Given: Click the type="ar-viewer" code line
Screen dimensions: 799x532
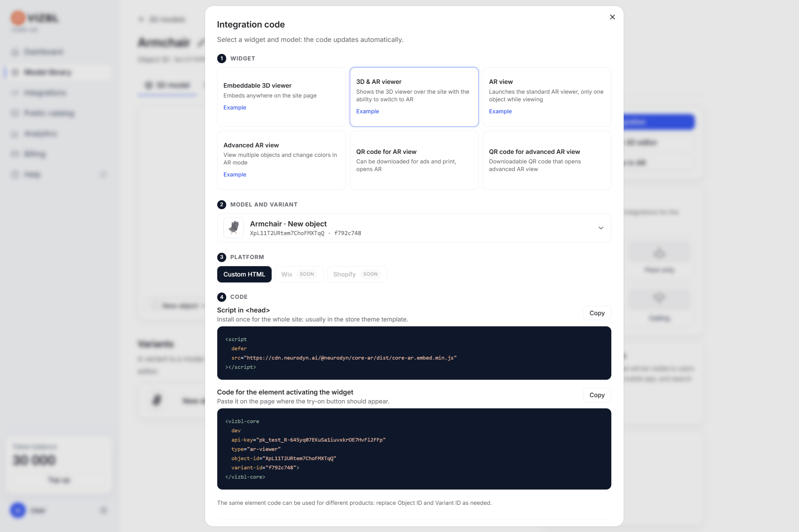Looking at the screenshot, I should (x=256, y=449).
